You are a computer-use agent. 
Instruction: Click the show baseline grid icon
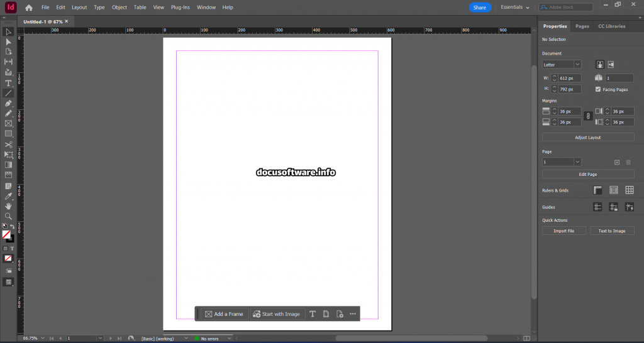[614, 190]
